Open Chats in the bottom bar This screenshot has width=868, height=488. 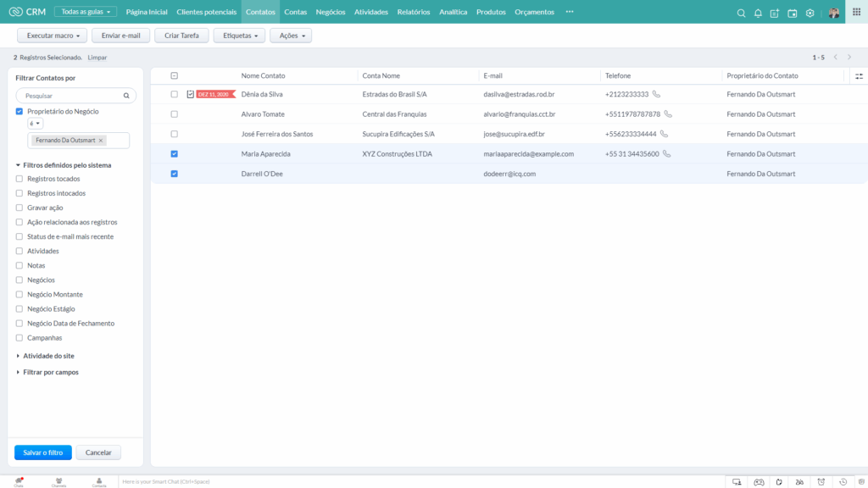click(19, 482)
